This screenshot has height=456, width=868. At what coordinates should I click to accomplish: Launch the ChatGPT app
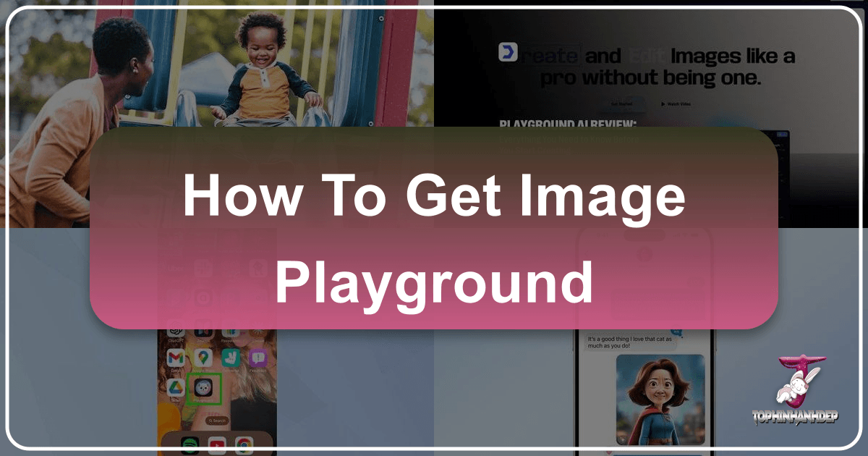coord(176,332)
